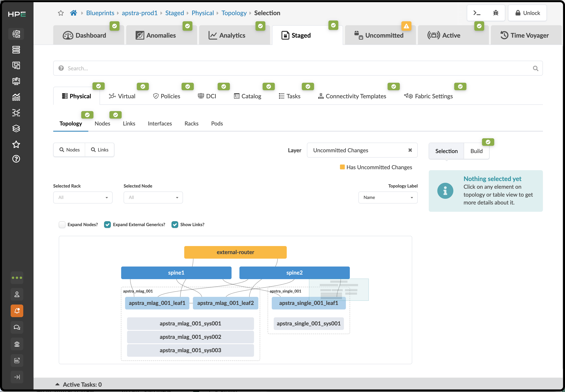
Task: Open the orange notifications bell icon
Action: [x=17, y=311]
